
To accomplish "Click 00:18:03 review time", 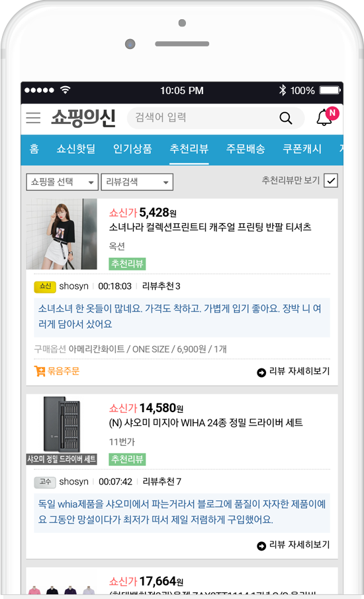I will pos(115,286).
